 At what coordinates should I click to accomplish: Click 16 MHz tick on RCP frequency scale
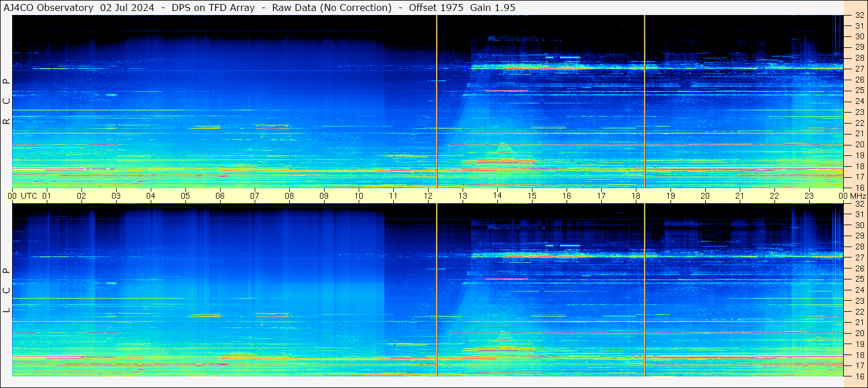(x=859, y=187)
